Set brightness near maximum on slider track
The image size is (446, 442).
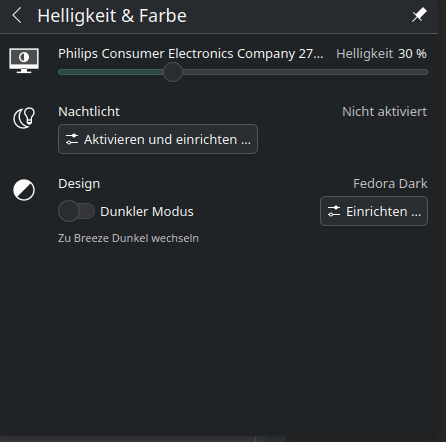(418, 72)
